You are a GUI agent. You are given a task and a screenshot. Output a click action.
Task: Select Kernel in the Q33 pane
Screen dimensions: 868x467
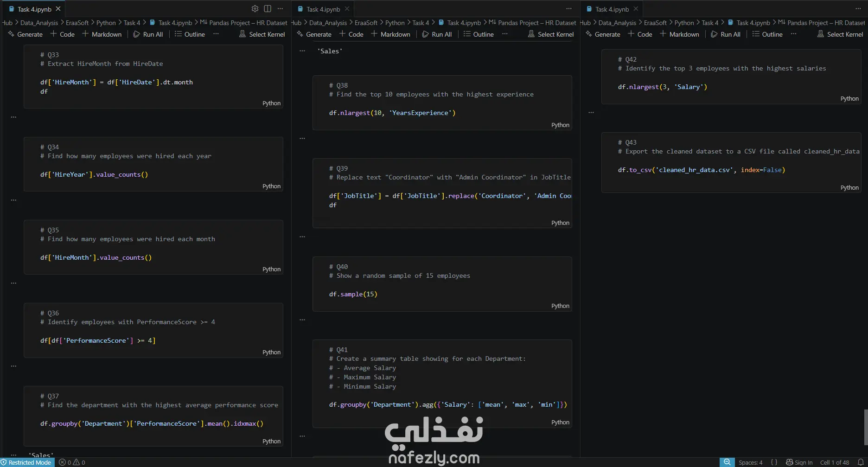(x=262, y=34)
